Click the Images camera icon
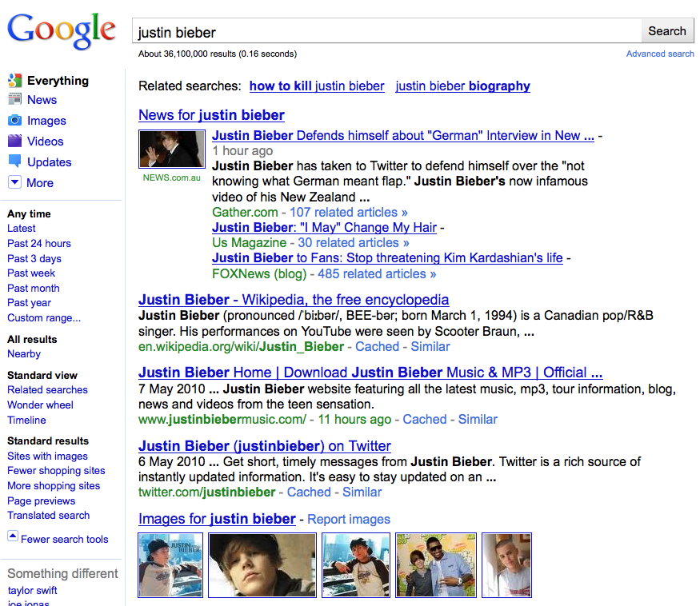This screenshot has height=606, width=700. (x=14, y=120)
